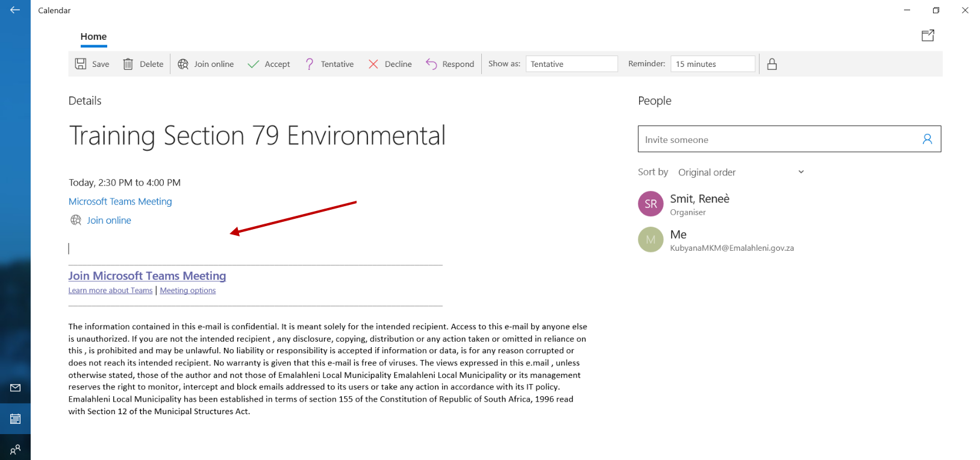Open event in new window icon
Viewport: 980px width, 460px height.
(928, 36)
